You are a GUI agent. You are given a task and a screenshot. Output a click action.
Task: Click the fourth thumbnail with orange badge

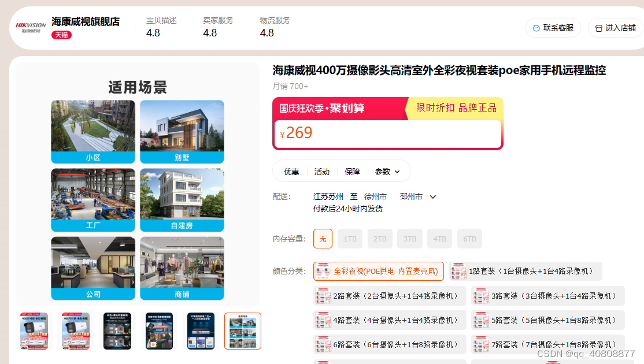coord(160,331)
